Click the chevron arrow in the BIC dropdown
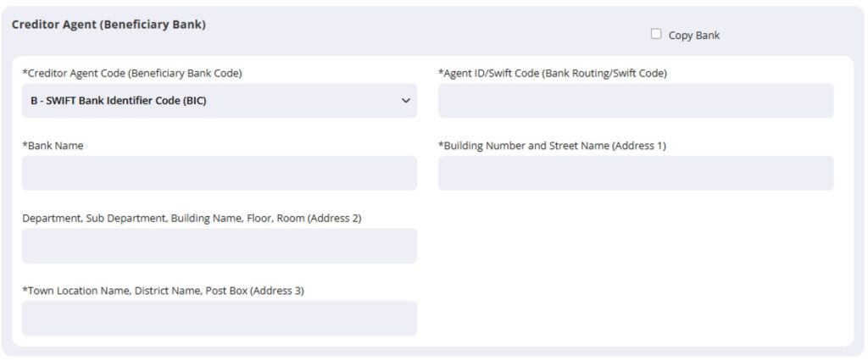 [x=404, y=101]
